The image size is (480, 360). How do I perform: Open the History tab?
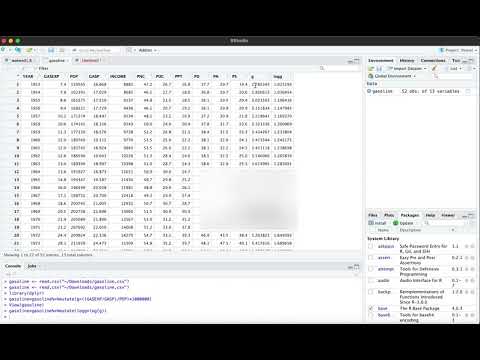407,60
